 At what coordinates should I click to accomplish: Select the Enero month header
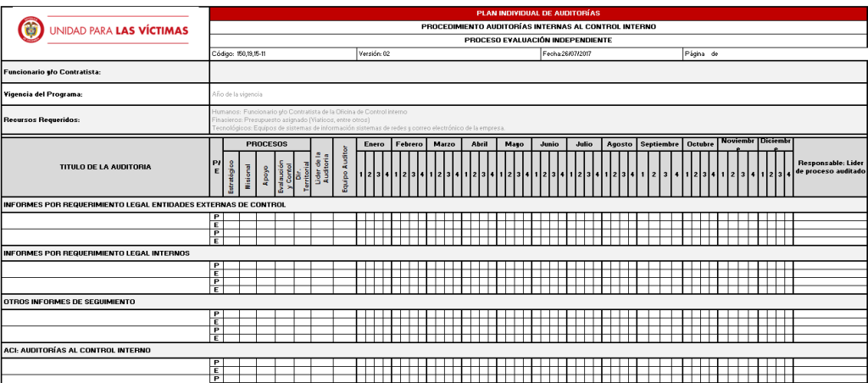point(374,144)
